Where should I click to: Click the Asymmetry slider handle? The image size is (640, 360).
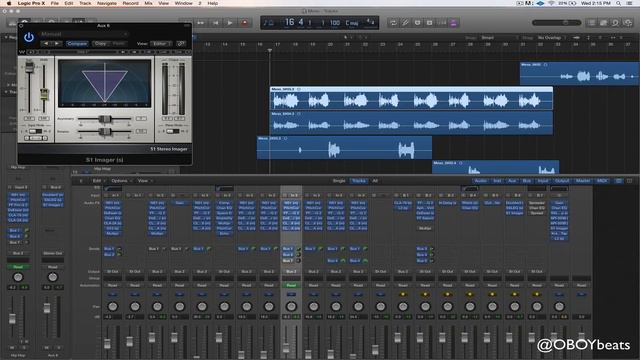point(105,119)
